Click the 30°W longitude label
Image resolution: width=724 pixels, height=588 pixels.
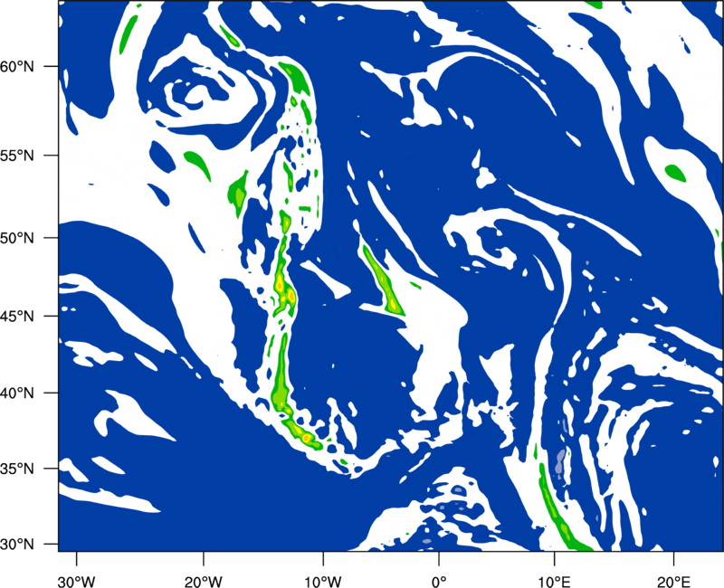[x=77, y=582]
